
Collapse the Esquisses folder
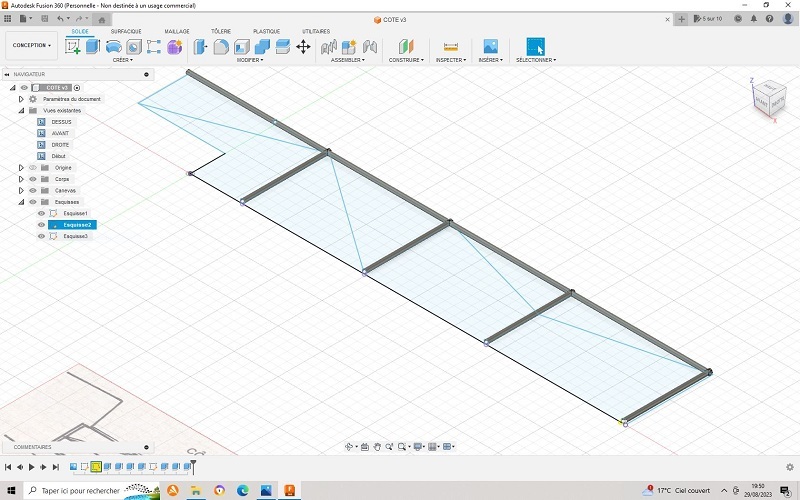pyautogui.click(x=21, y=202)
